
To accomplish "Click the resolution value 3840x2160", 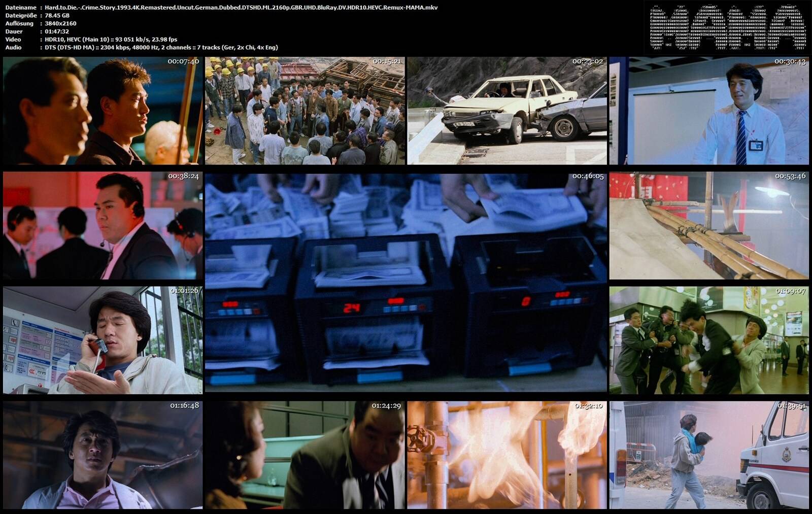I will [x=60, y=23].
